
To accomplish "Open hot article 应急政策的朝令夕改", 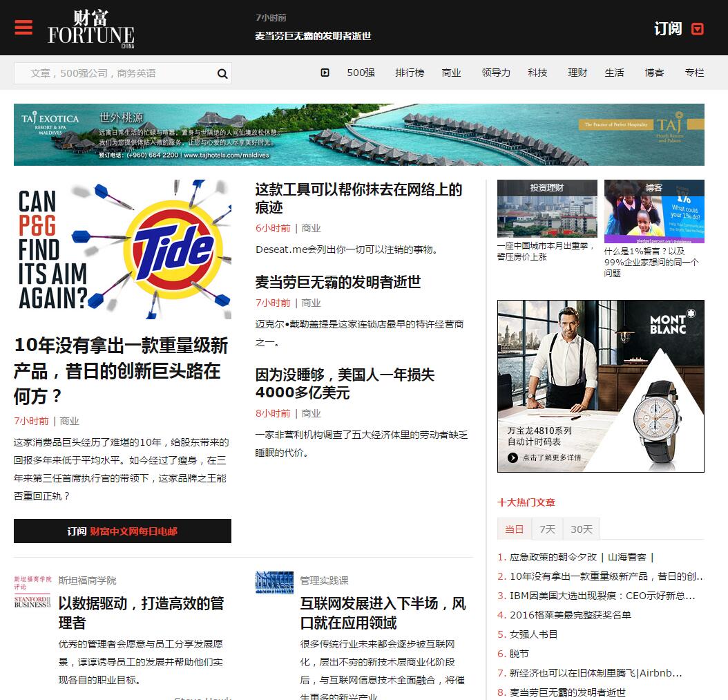I will pyautogui.click(x=582, y=557).
